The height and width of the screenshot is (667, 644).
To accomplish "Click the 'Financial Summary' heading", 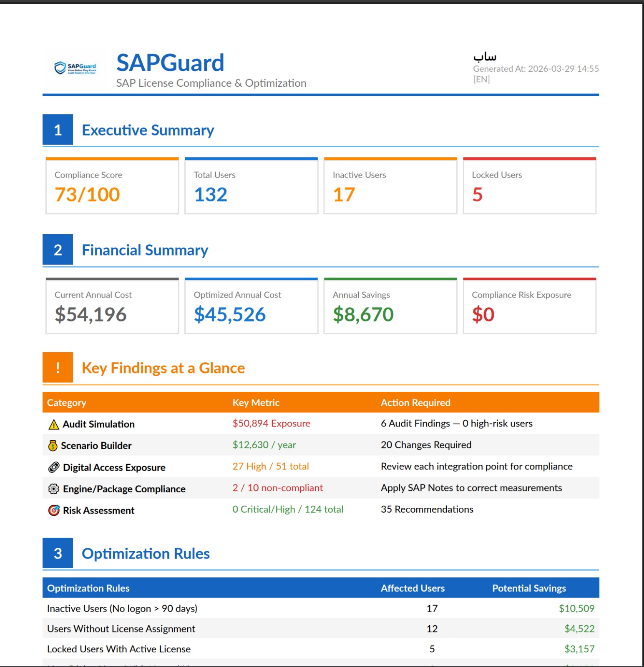I will [145, 250].
